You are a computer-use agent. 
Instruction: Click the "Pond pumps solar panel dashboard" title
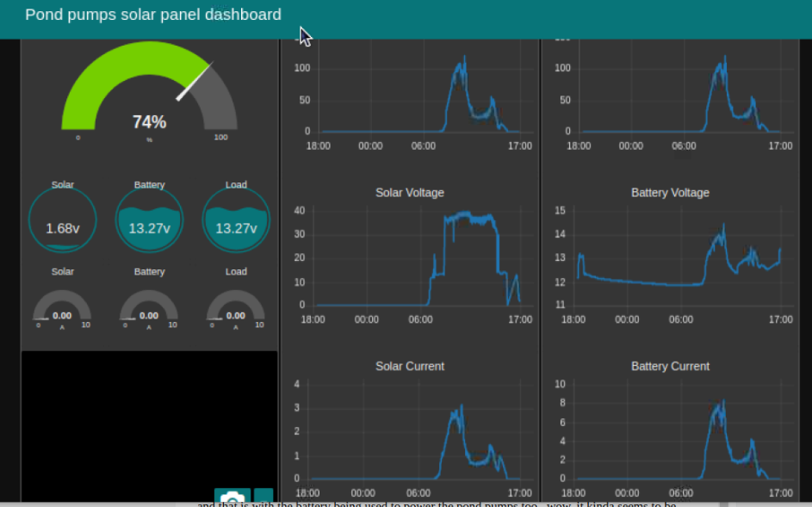coord(153,15)
